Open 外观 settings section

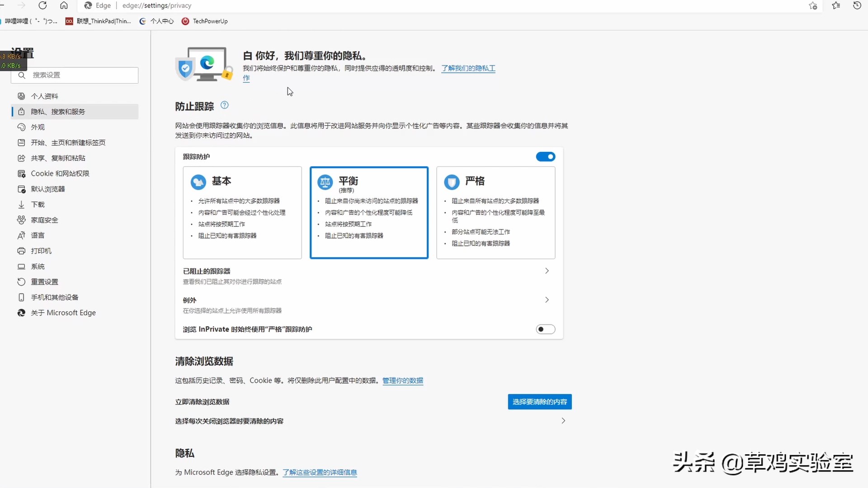point(75,127)
